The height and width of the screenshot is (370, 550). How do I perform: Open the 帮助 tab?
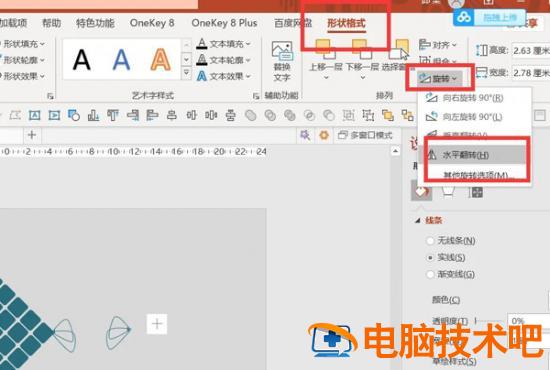pos(52,23)
